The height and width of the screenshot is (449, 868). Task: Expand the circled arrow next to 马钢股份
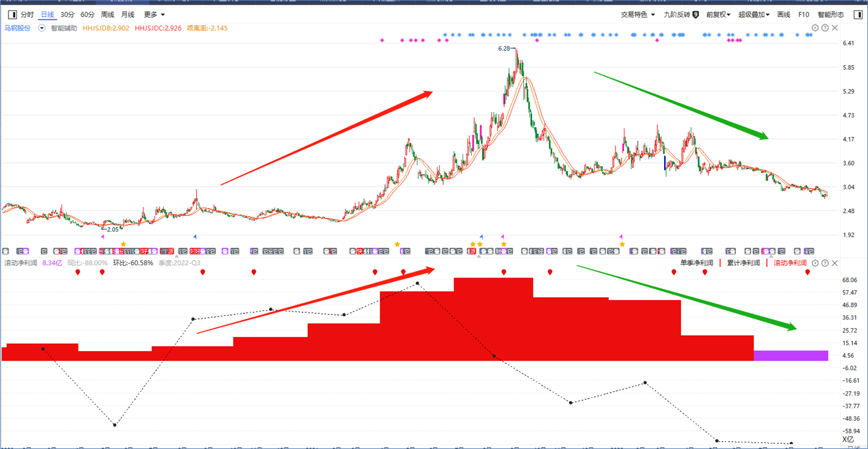(x=42, y=28)
